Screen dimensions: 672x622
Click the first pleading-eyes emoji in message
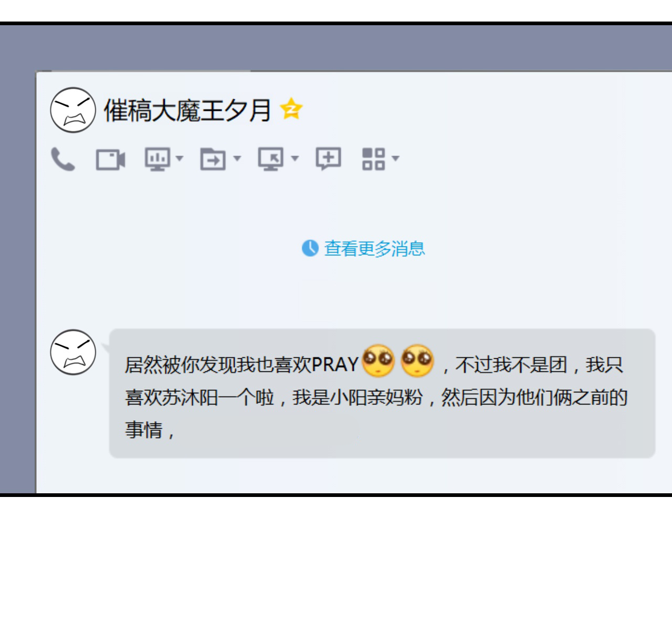click(378, 360)
